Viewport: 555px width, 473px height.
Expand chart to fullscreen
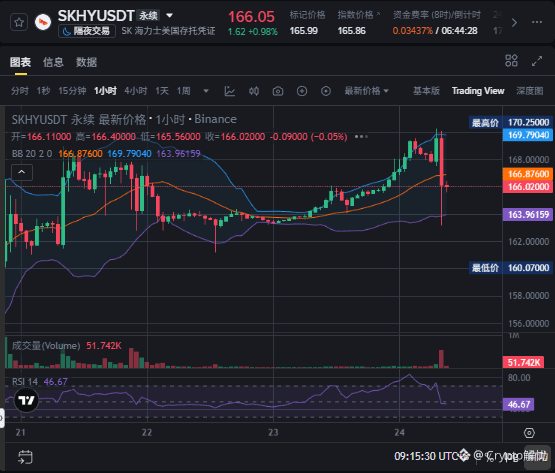click(537, 61)
